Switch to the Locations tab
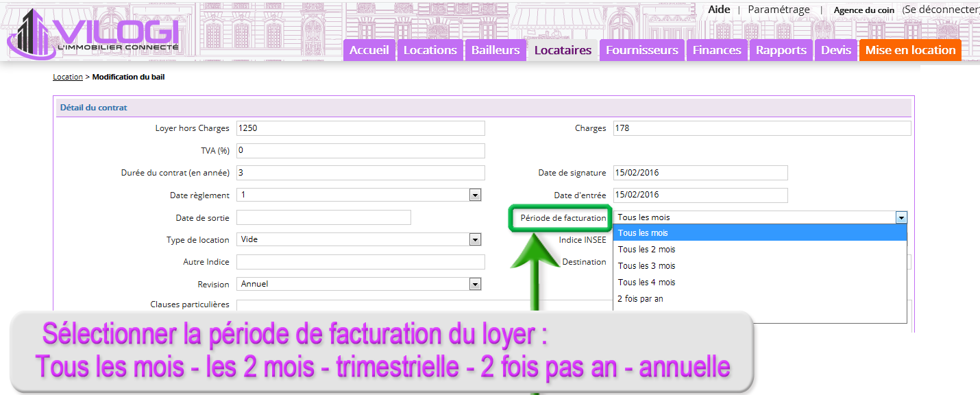The image size is (980, 395). [430, 50]
